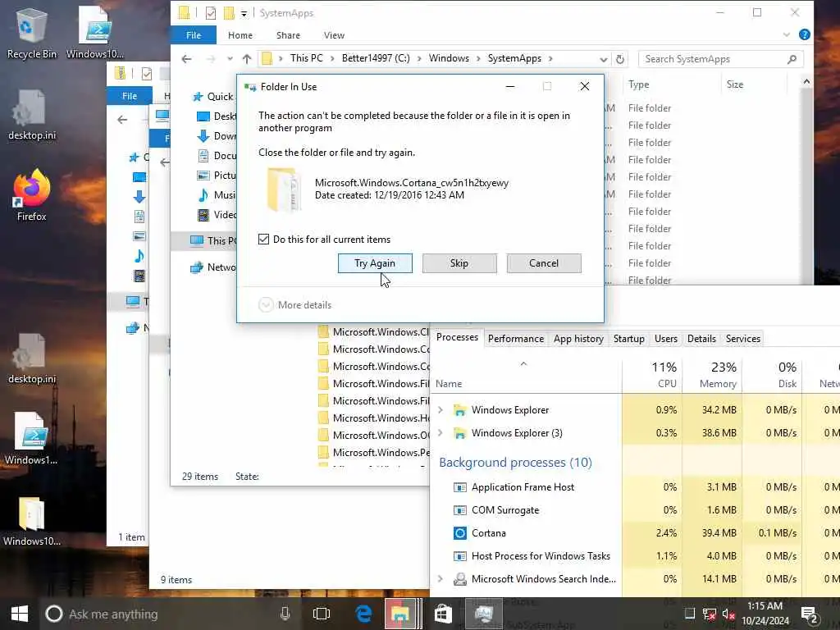
Task: Select Network in navigation pane
Action: tap(213, 267)
